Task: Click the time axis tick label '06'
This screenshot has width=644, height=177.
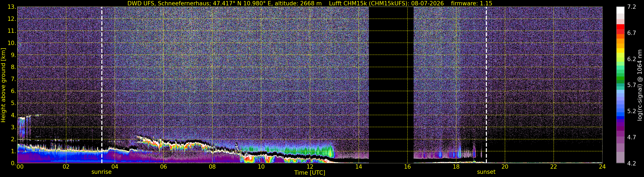Action: [x=164, y=167]
